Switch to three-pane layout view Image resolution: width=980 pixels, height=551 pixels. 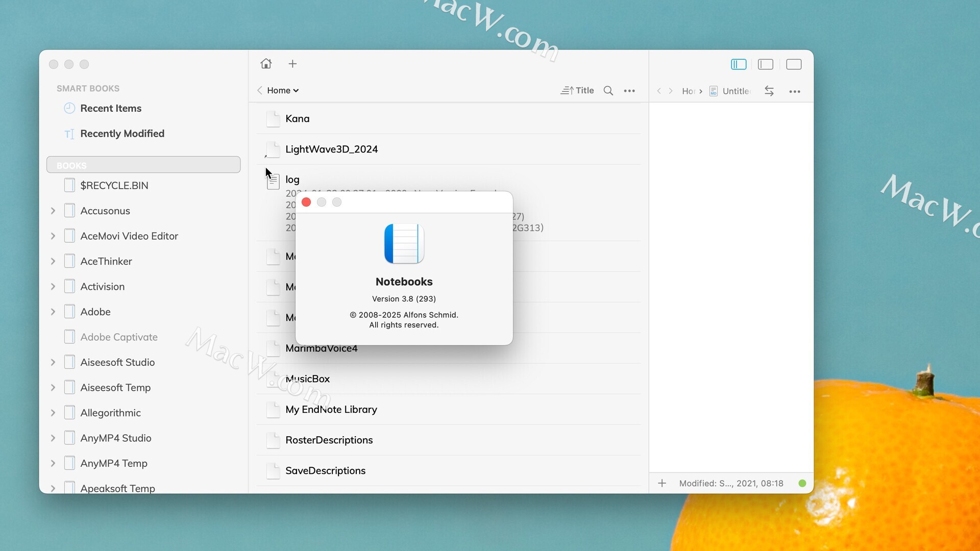pyautogui.click(x=739, y=64)
